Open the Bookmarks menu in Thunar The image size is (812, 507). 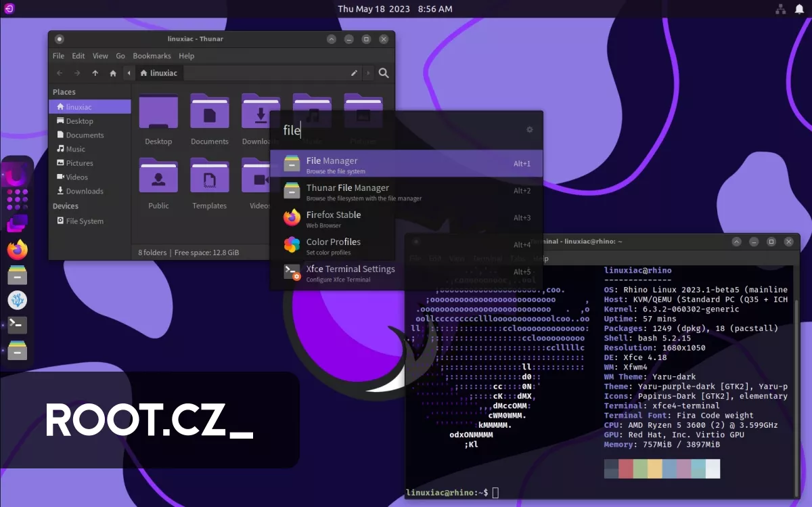coord(152,56)
